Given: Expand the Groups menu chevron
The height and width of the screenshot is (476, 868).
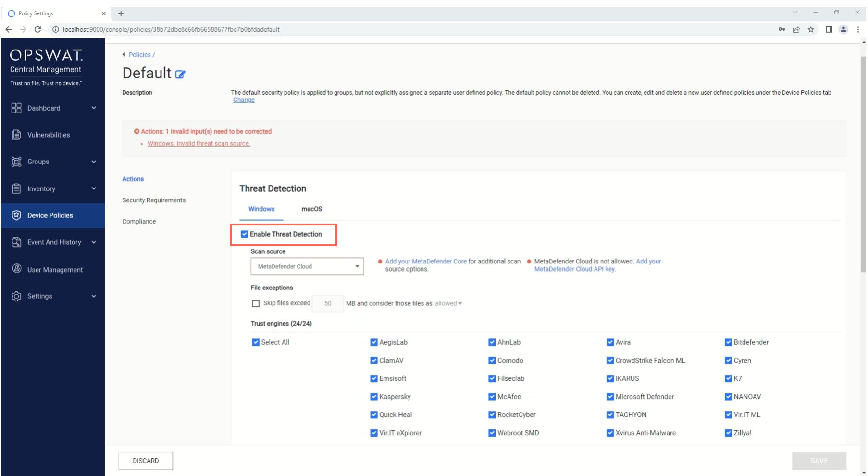Looking at the screenshot, I should tap(94, 162).
